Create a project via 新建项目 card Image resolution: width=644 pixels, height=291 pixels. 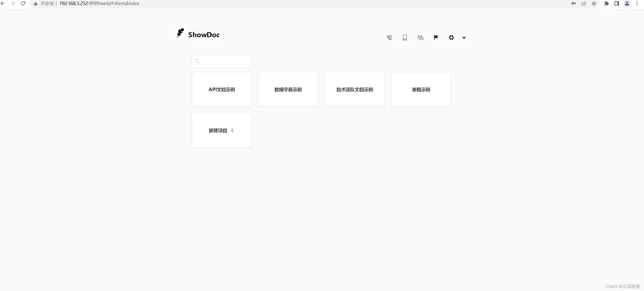[222, 131]
